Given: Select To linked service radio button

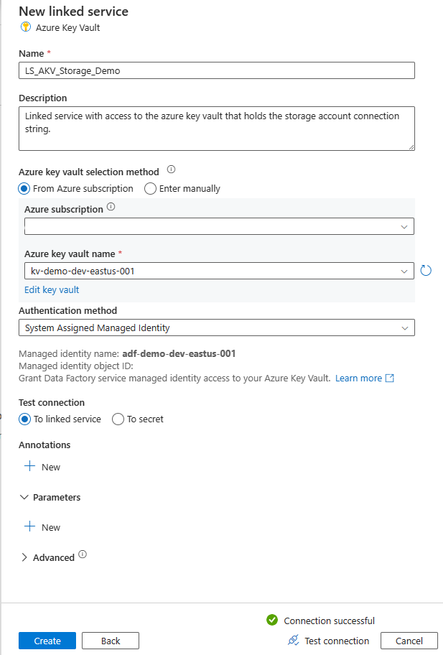Looking at the screenshot, I should point(25,419).
